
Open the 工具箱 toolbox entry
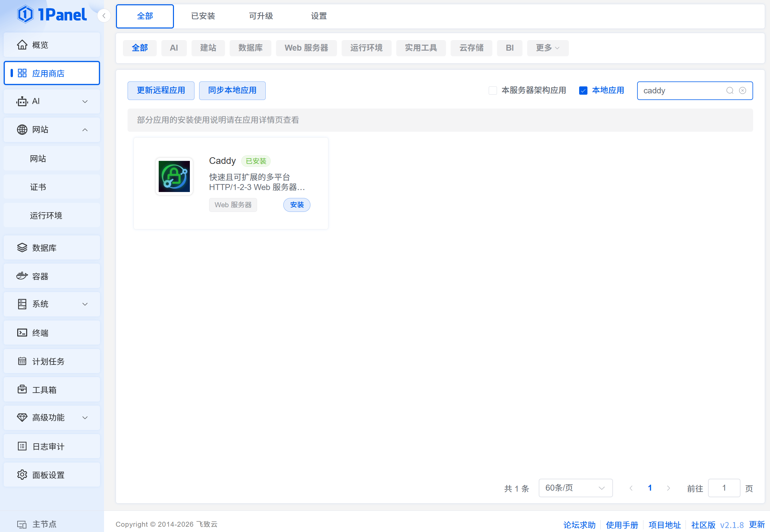point(44,390)
